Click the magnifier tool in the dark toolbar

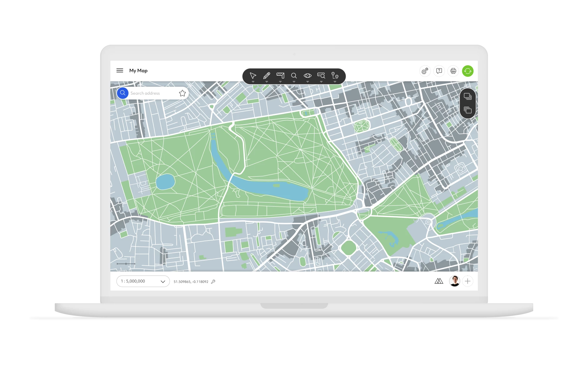click(294, 76)
